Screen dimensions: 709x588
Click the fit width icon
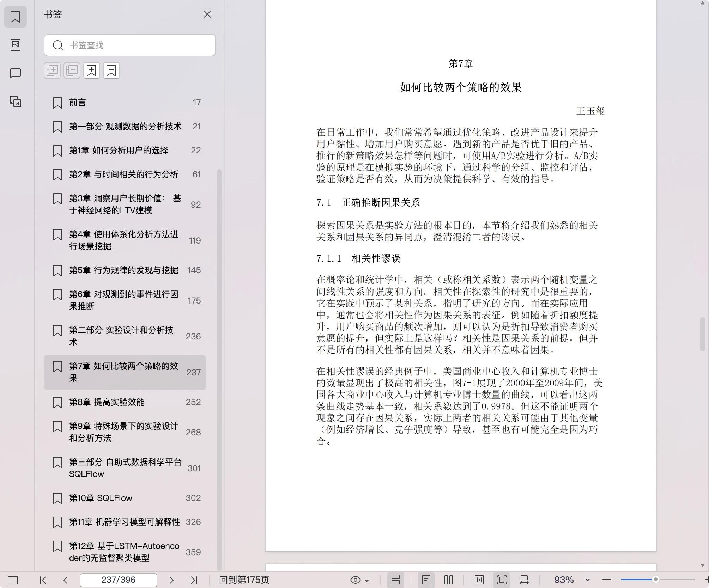[524, 580]
